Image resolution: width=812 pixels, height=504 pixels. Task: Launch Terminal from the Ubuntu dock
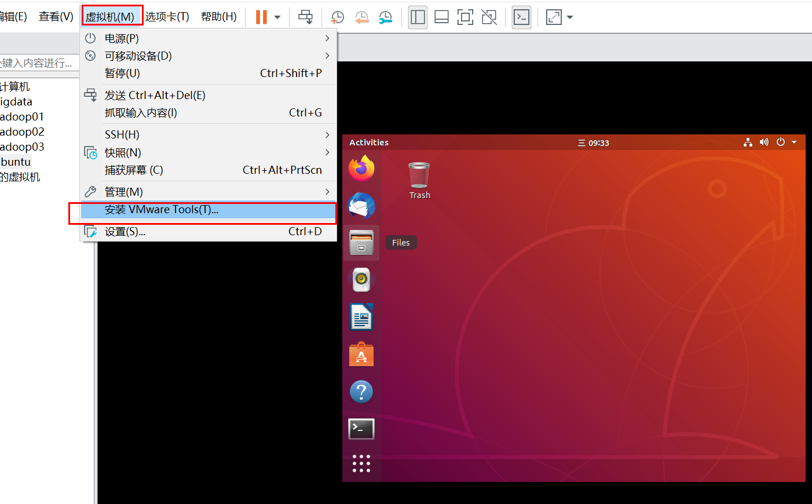pos(361,429)
